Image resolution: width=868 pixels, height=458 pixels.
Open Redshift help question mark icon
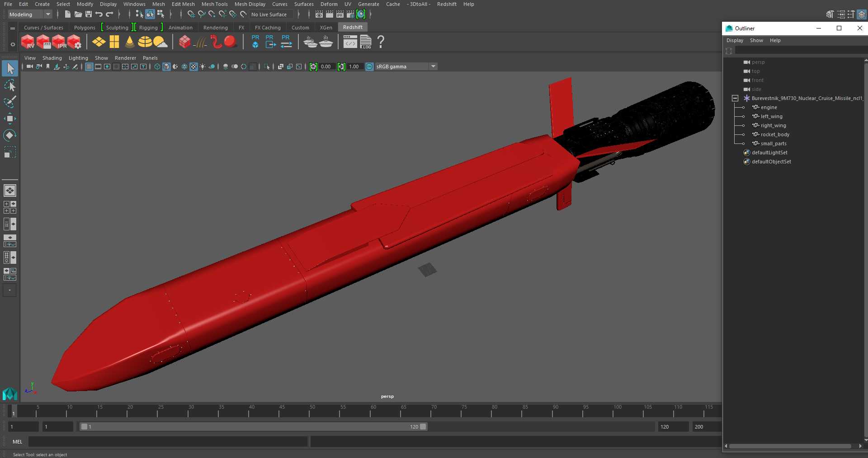click(x=381, y=42)
